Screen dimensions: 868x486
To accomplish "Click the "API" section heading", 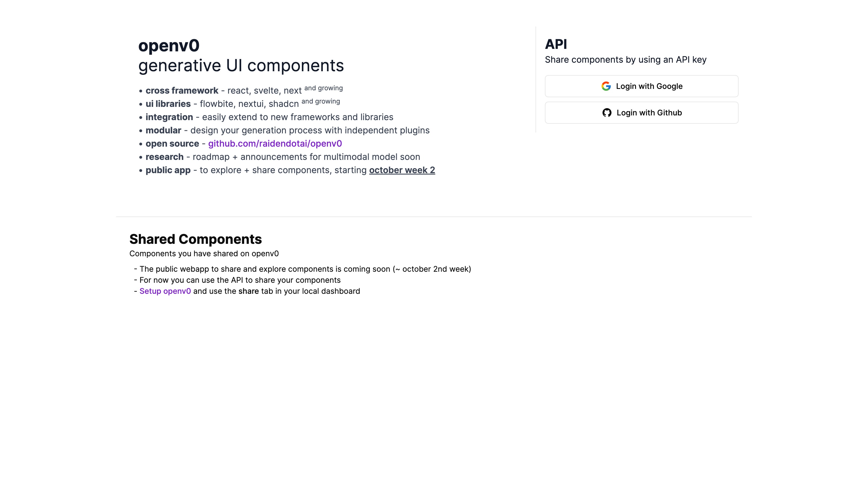I will (556, 44).
